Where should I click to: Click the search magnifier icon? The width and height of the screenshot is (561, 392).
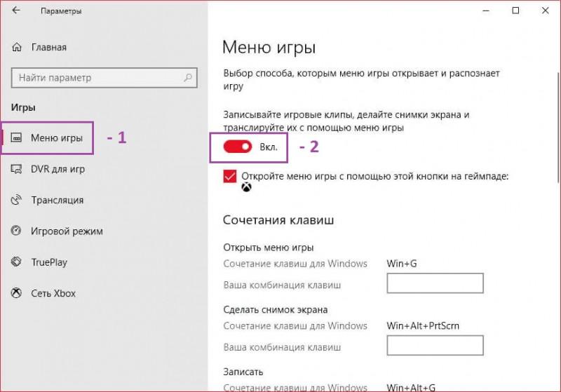tap(188, 77)
